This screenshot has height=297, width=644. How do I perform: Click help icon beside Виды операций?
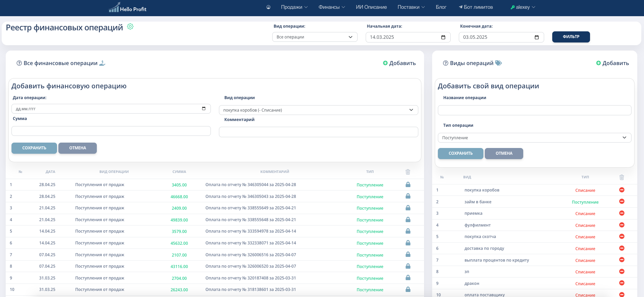[x=446, y=63]
